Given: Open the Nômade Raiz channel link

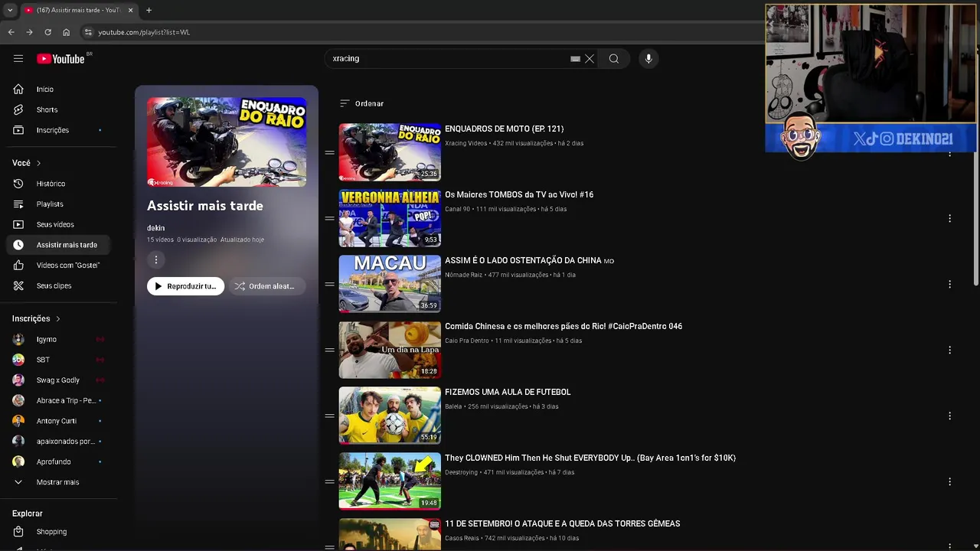Looking at the screenshot, I should 464,275.
